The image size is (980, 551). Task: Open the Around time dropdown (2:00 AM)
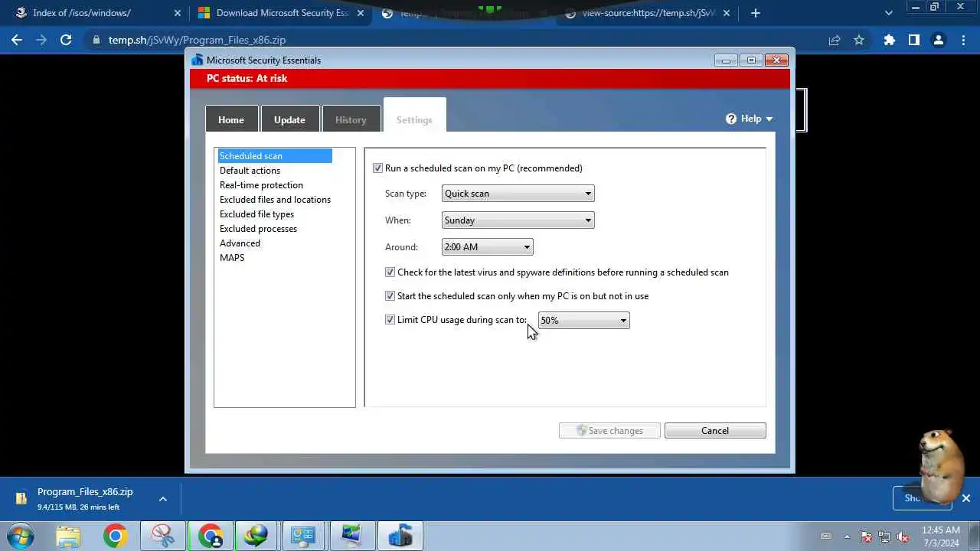click(x=488, y=247)
